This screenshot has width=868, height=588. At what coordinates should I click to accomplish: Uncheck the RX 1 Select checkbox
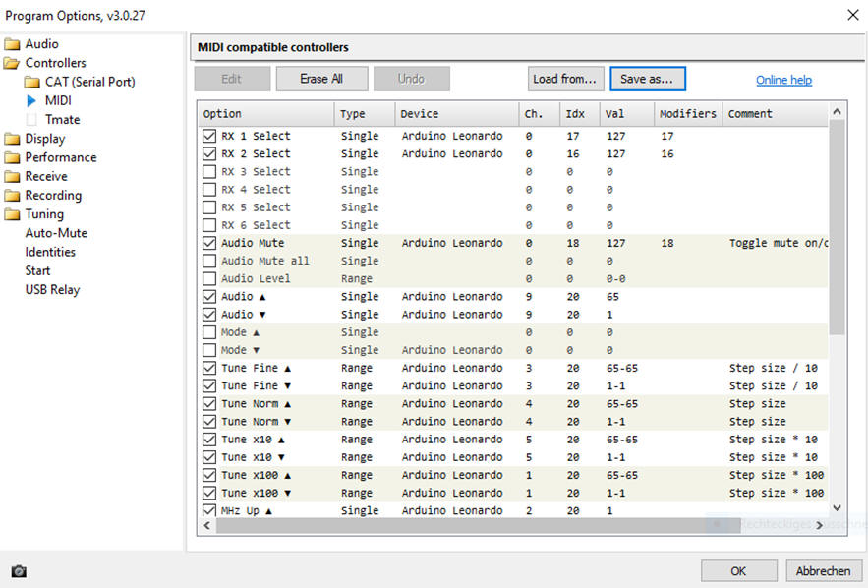click(x=209, y=136)
